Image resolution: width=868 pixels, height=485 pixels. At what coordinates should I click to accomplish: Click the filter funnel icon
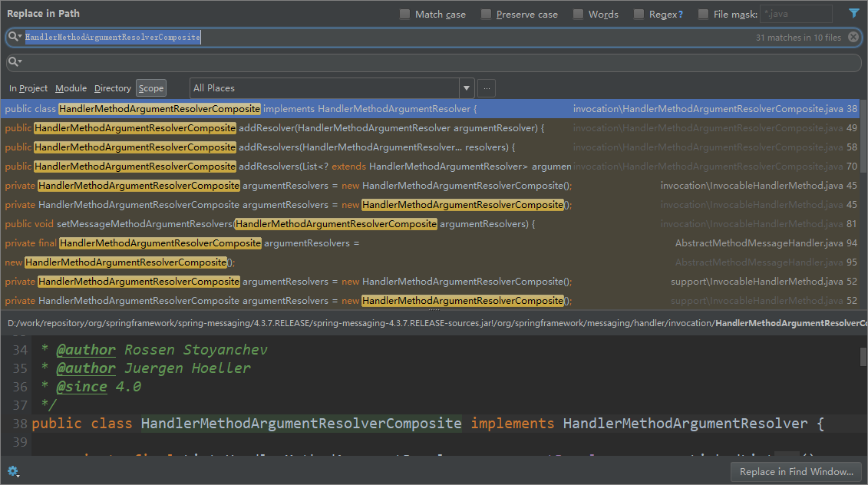coord(854,14)
